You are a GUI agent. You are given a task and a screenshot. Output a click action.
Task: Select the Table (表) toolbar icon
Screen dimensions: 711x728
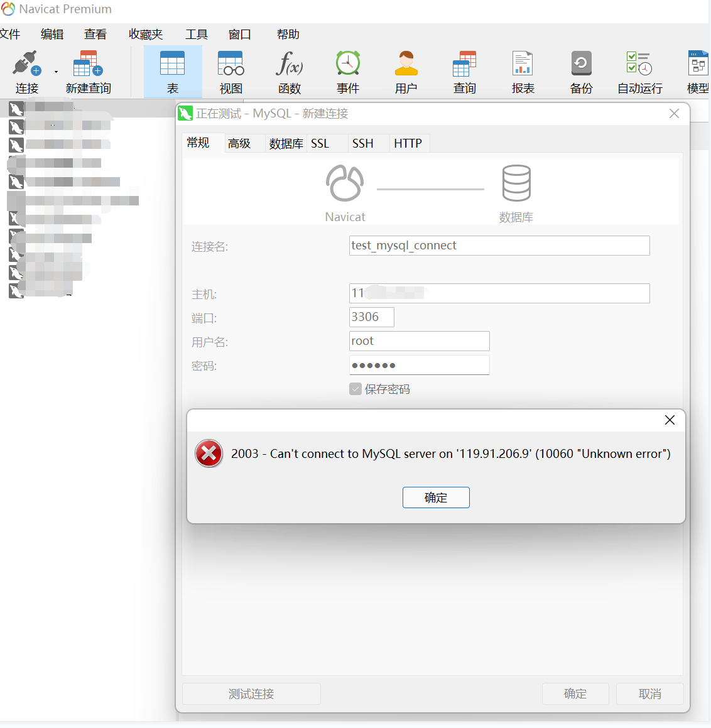(x=173, y=64)
